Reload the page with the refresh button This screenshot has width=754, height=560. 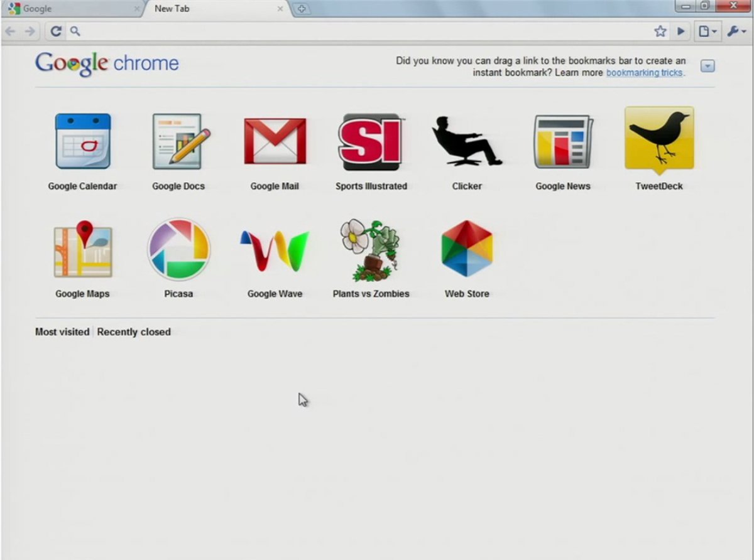(x=56, y=31)
